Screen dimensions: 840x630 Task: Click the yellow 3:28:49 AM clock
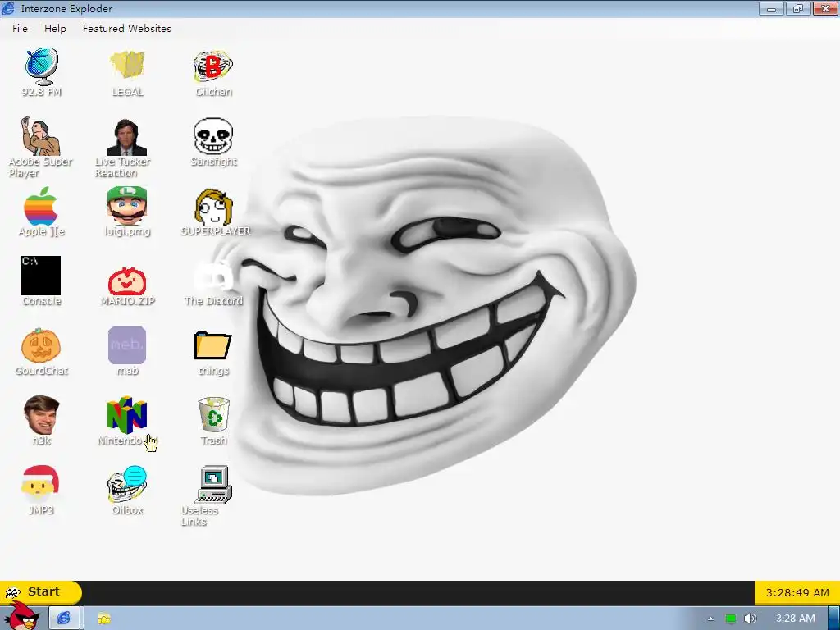pos(797,592)
